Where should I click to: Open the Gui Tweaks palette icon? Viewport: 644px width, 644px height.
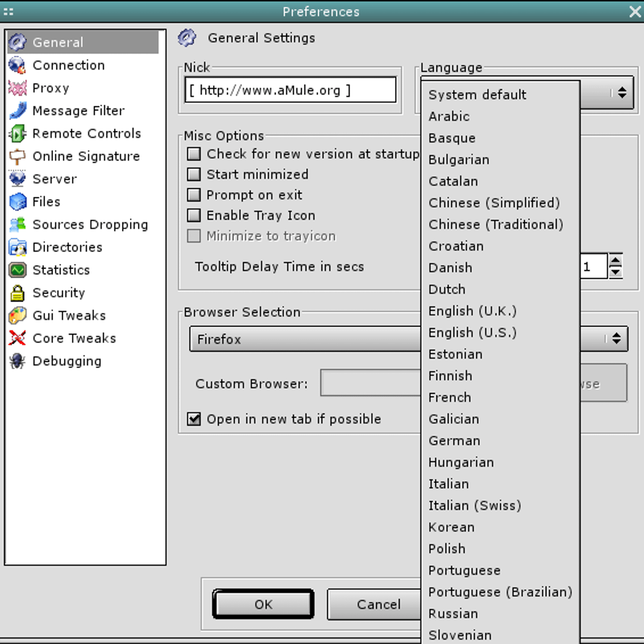[17, 316]
